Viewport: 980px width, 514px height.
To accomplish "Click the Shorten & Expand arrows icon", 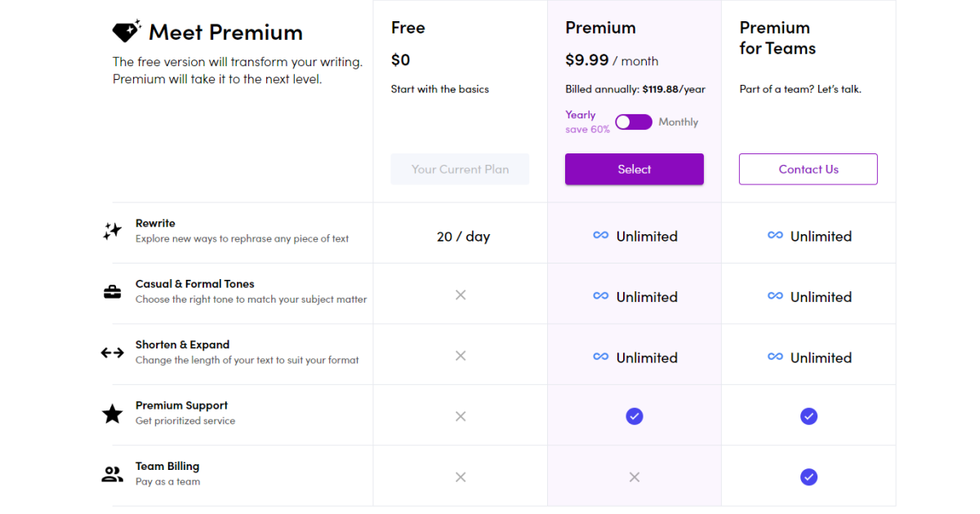I will coord(112,352).
